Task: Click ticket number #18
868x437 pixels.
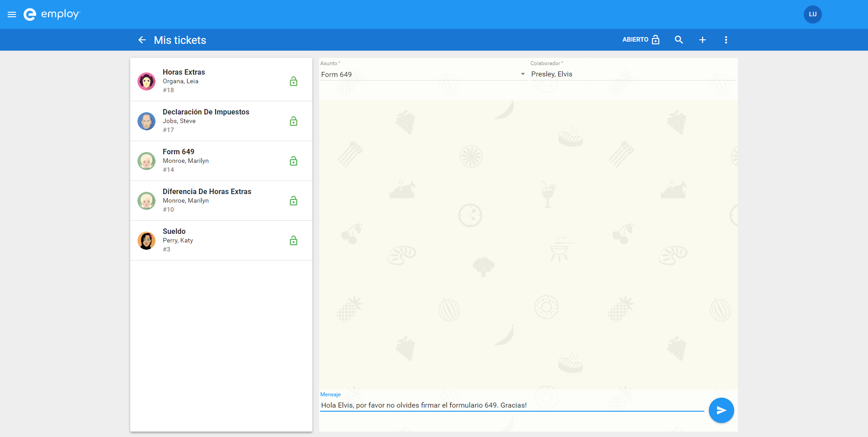Action: 168,90
